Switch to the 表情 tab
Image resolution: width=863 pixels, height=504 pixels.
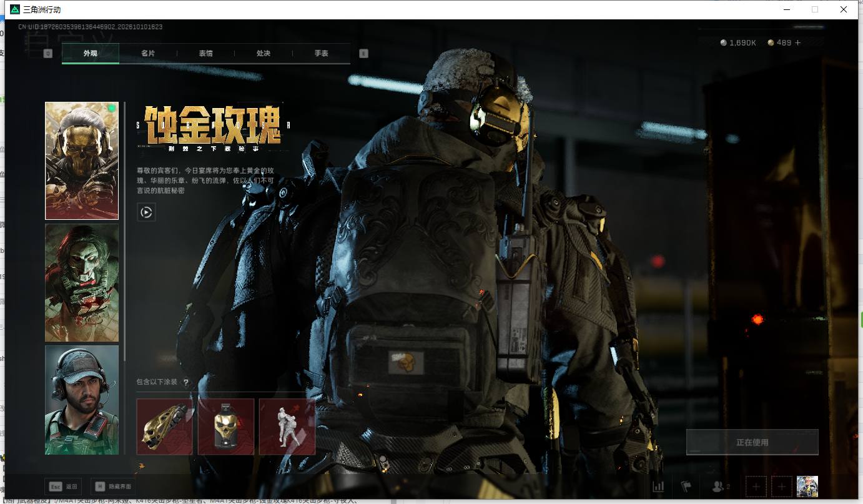pos(205,54)
